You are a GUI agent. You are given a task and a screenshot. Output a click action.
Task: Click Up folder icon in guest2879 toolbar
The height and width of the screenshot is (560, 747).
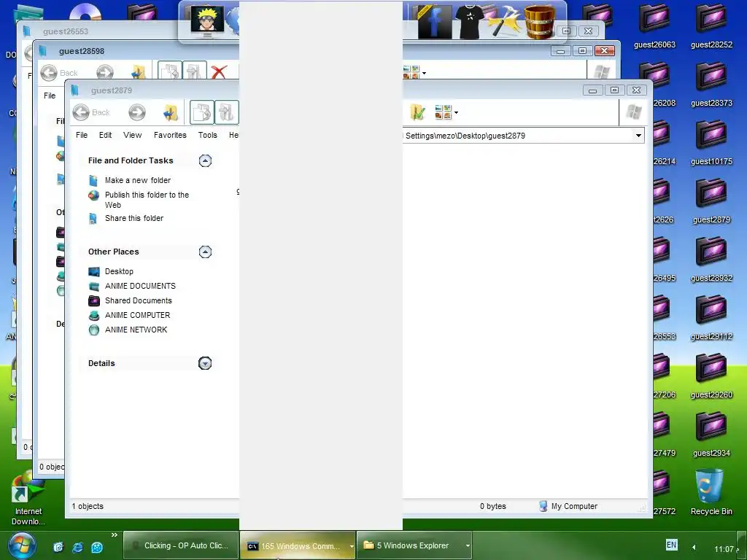coord(170,113)
